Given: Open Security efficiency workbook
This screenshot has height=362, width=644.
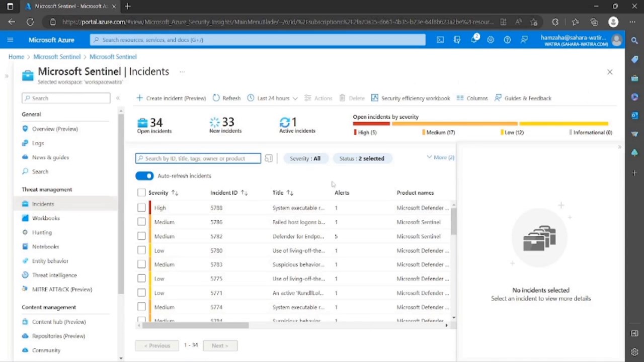Looking at the screenshot, I should [411, 98].
